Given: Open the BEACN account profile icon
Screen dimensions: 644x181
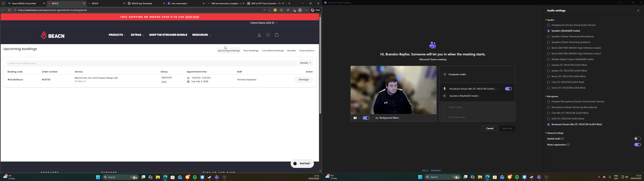Looking at the screenshot, I should tap(259, 35).
